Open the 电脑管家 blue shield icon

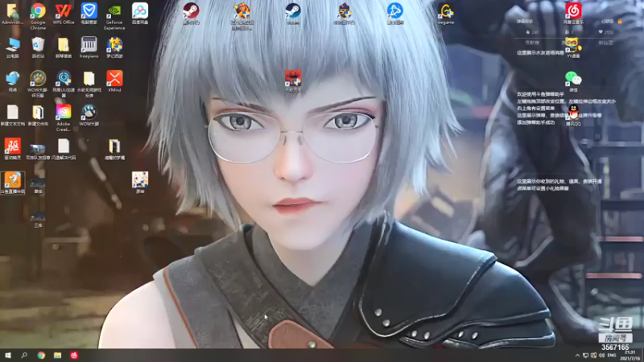(x=89, y=14)
